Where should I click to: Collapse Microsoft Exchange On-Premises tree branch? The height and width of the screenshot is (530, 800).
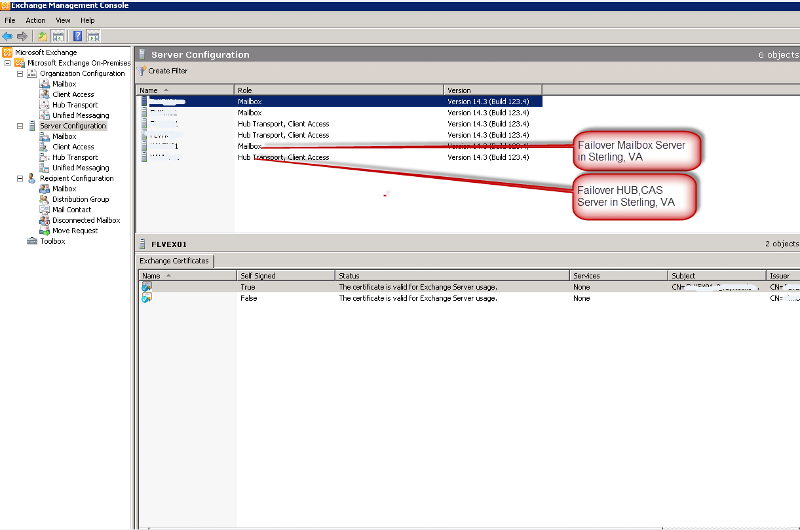click(8, 63)
